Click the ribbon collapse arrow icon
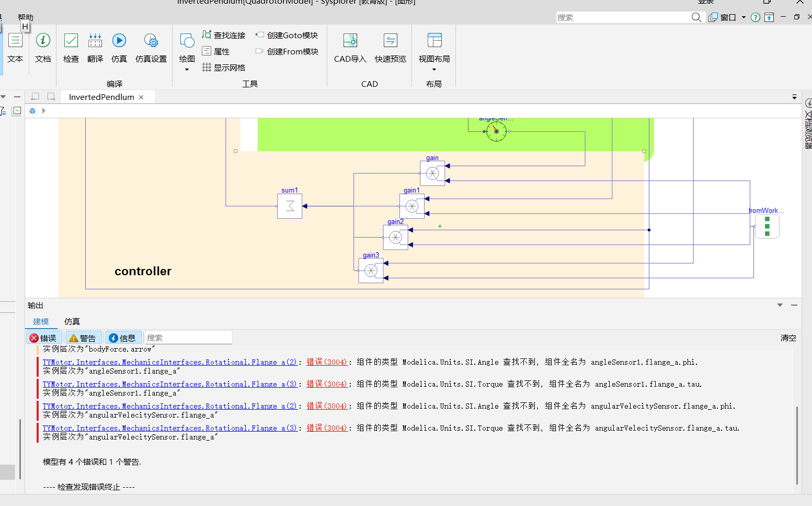 tap(769, 17)
